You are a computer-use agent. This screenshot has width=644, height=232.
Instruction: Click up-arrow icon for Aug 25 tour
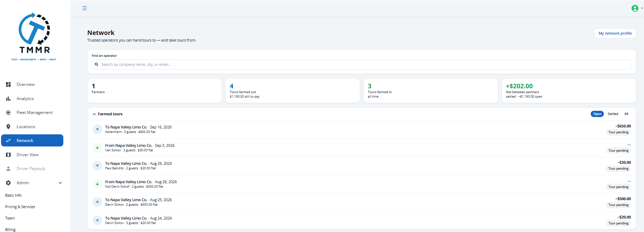click(x=97, y=202)
